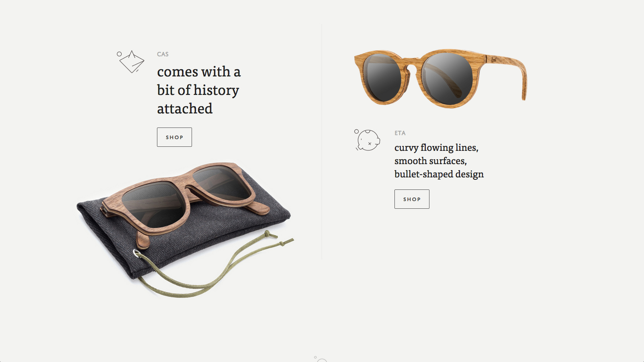
Task: Click the partial circle icon at page bottom
Action: pyautogui.click(x=322, y=360)
